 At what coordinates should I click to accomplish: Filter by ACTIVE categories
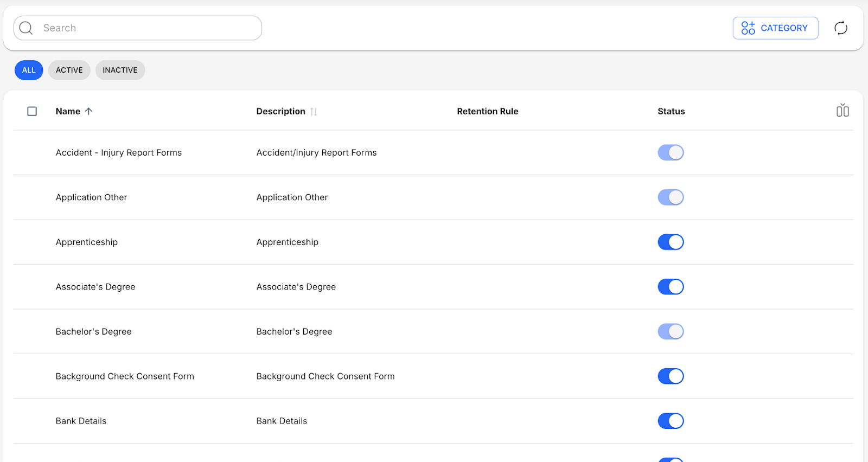click(x=69, y=70)
